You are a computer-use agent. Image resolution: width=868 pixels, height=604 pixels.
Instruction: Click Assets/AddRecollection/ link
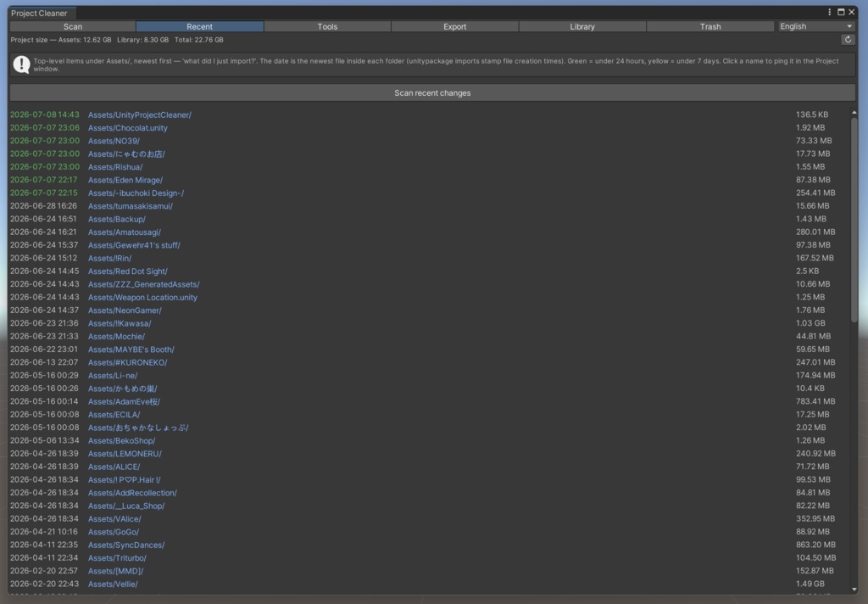tap(132, 493)
